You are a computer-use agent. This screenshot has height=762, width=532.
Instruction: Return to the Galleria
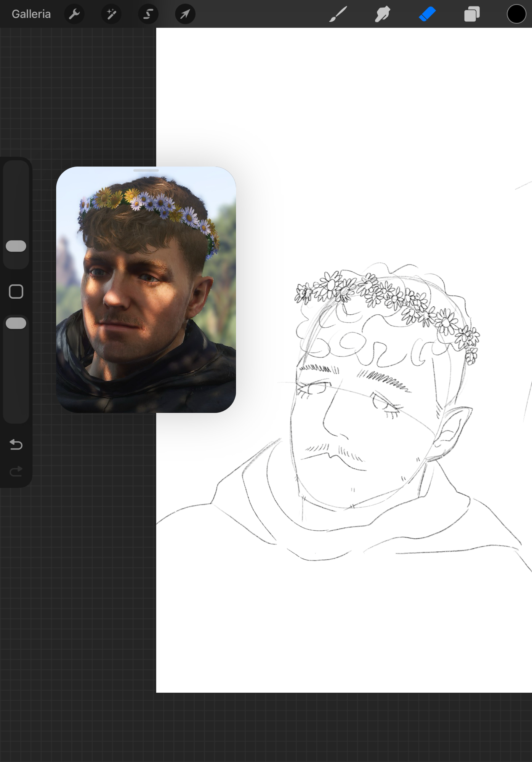click(31, 14)
